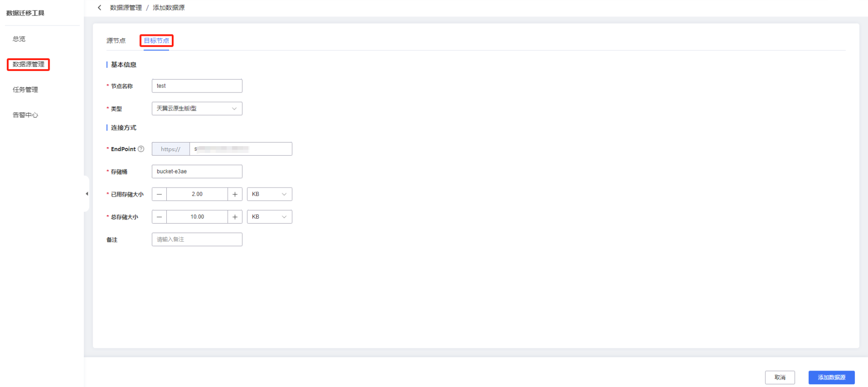868x387 pixels.
Task: Open the KB unit dropdown for 已用存储大小
Action: coord(269,194)
